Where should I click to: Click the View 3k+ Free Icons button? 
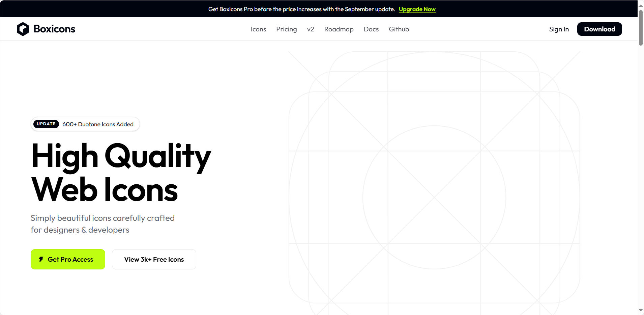coord(154,259)
